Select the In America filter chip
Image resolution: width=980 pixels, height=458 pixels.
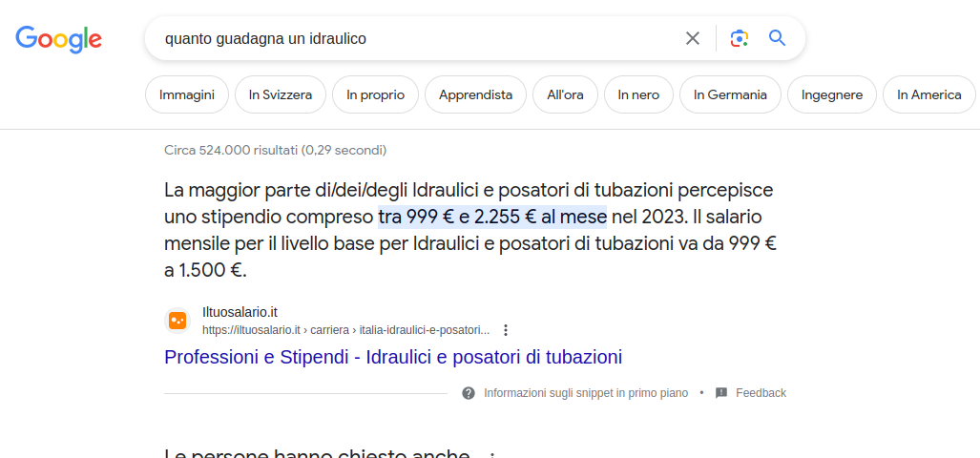928,95
